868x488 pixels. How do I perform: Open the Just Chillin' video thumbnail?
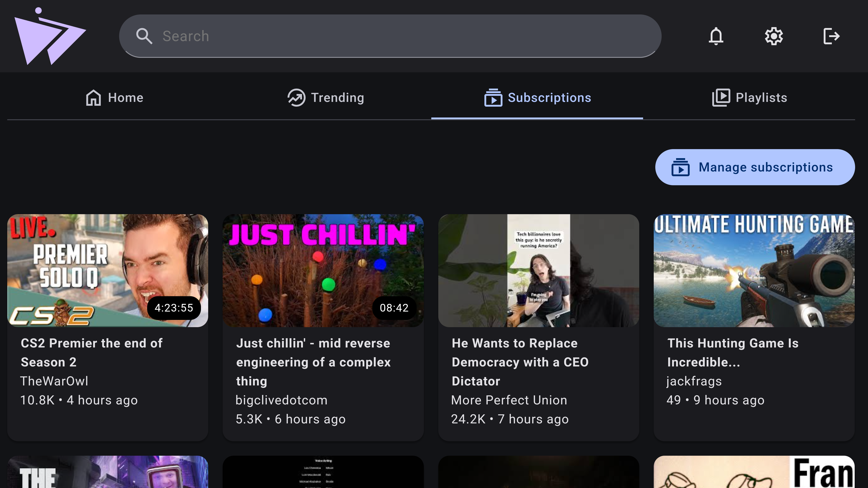[323, 270]
